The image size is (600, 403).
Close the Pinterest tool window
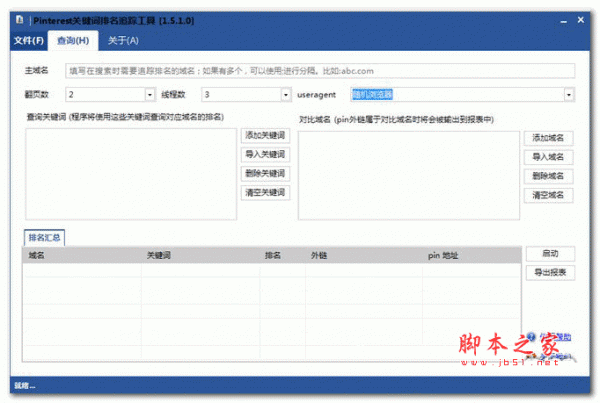pyautogui.click(x=580, y=20)
